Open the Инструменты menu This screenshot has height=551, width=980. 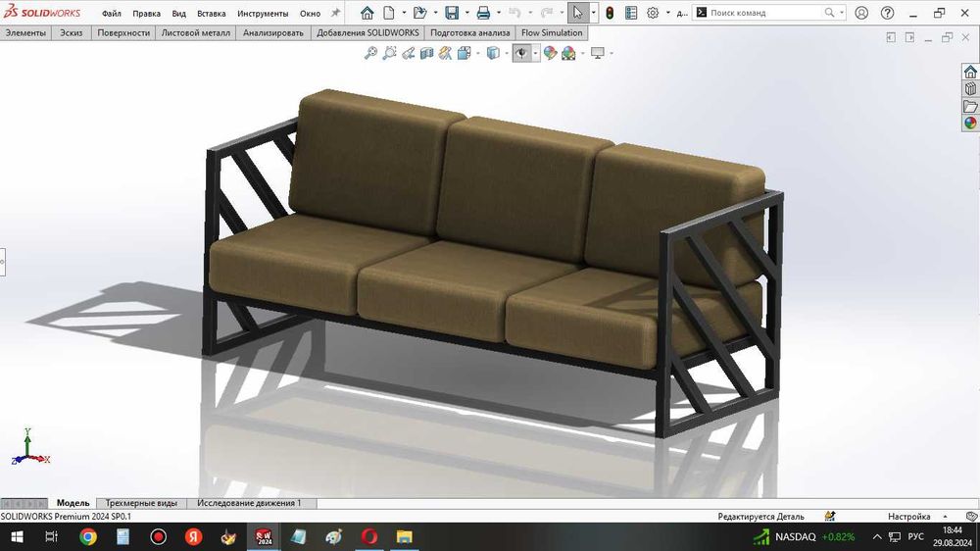point(263,13)
